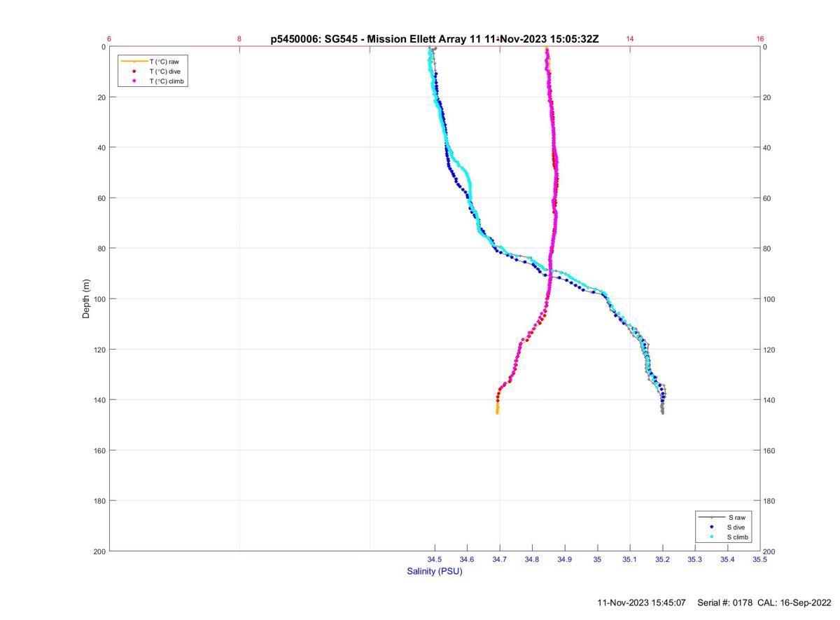The image size is (840, 620).
Task: Click salinity tick label 35.2
Action: (x=662, y=559)
